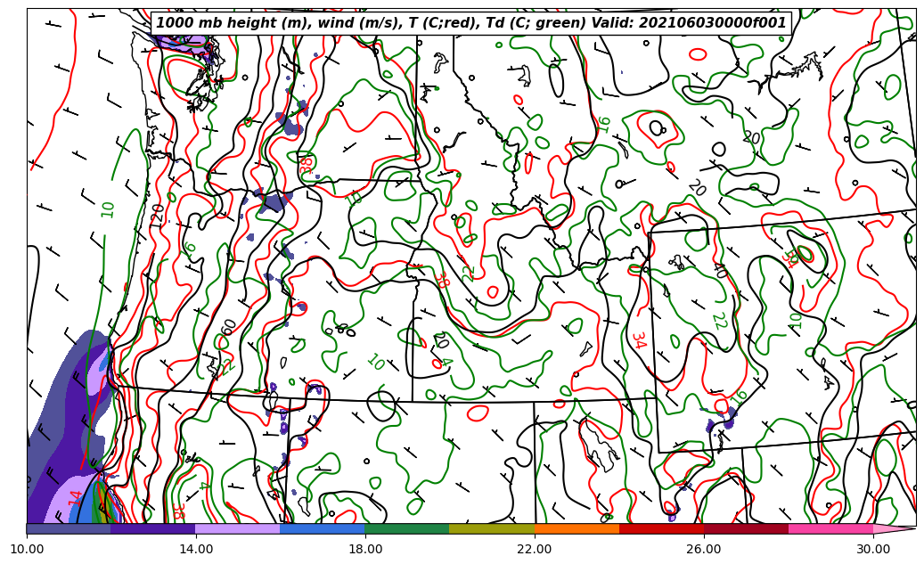
Task: Click the colorbar tick label 14.00
Action: click(x=196, y=549)
